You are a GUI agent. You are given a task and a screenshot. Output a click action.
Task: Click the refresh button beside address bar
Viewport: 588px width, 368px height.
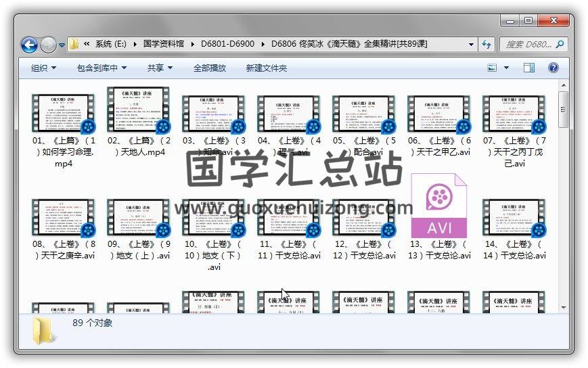[487, 45]
